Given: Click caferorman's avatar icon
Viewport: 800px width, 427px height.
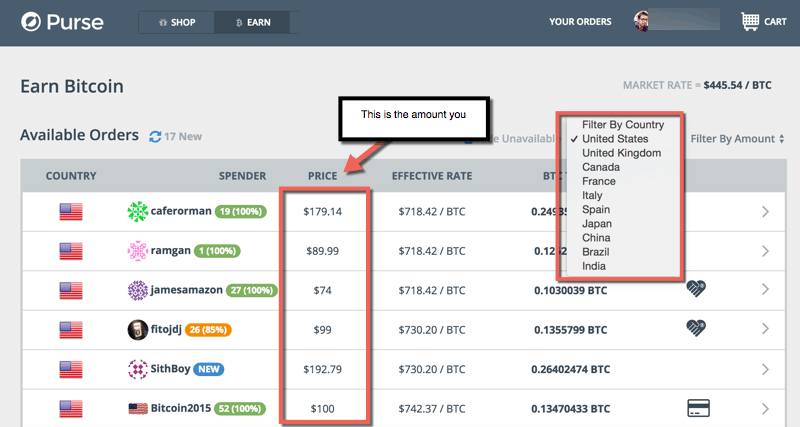Looking at the screenshot, I should pos(137,212).
